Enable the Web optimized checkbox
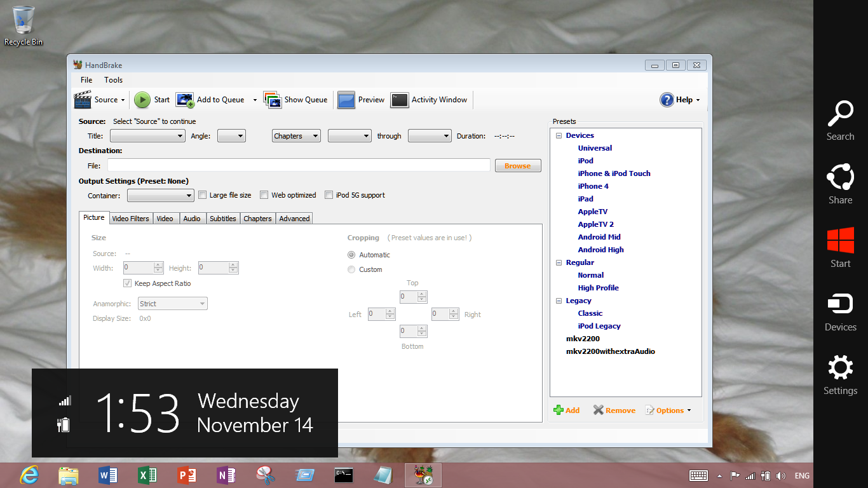Viewport: 868px width, 488px height. [x=264, y=194]
